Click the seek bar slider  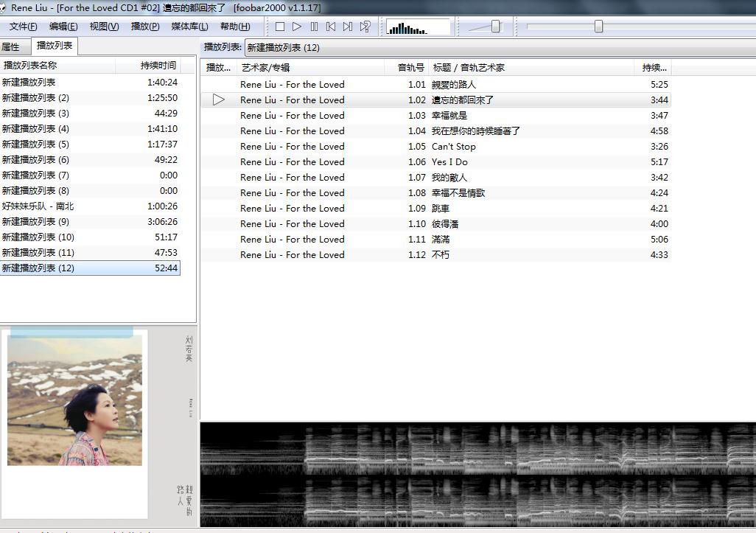pyautogui.click(x=598, y=27)
